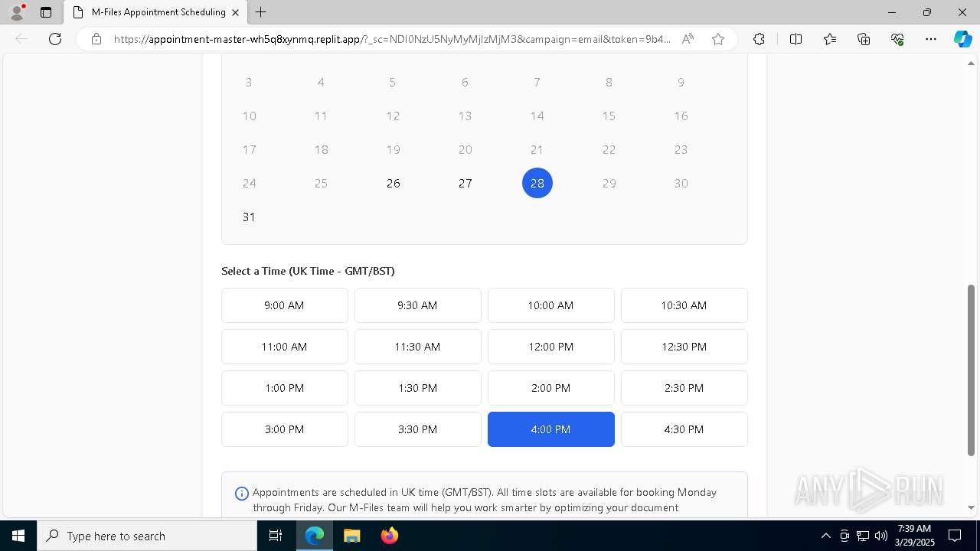Image resolution: width=980 pixels, height=551 pixels.
Task: Open the Windows Start menu
Action: click(18, 536)
